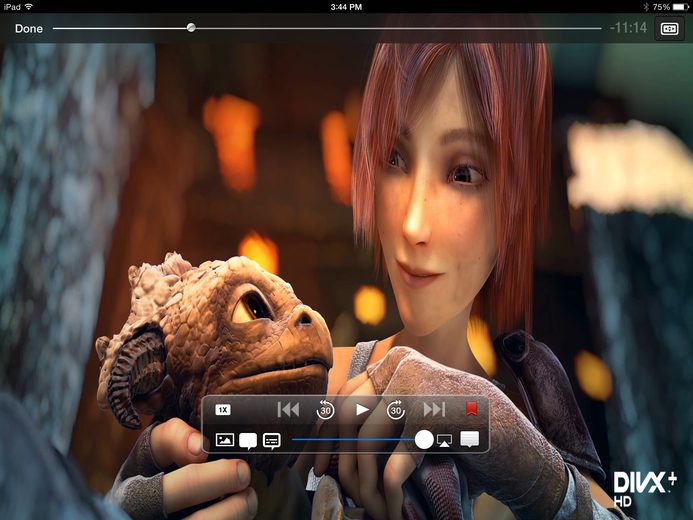The height and width of the screenshot is (520, 693).
Task: Add a red bookmark
Action: [472, 409]
